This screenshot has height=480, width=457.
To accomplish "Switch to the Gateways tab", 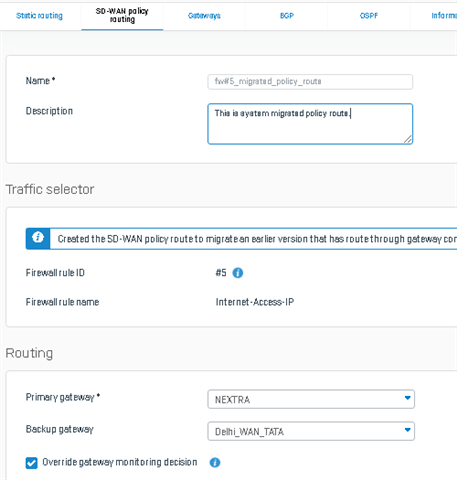I will coord(204,16).
